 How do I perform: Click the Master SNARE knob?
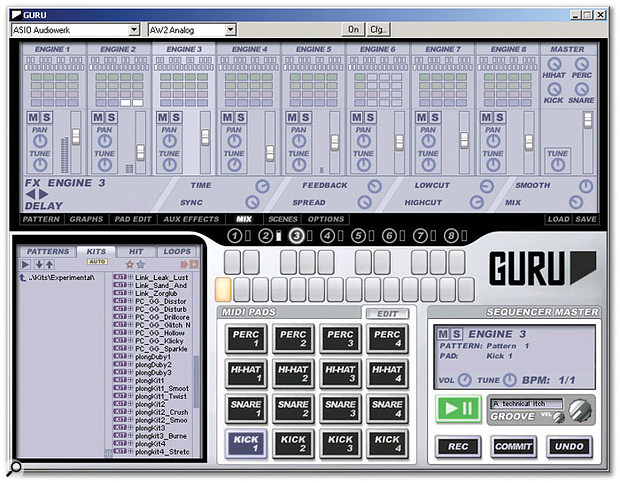click(x=582, y=89)
